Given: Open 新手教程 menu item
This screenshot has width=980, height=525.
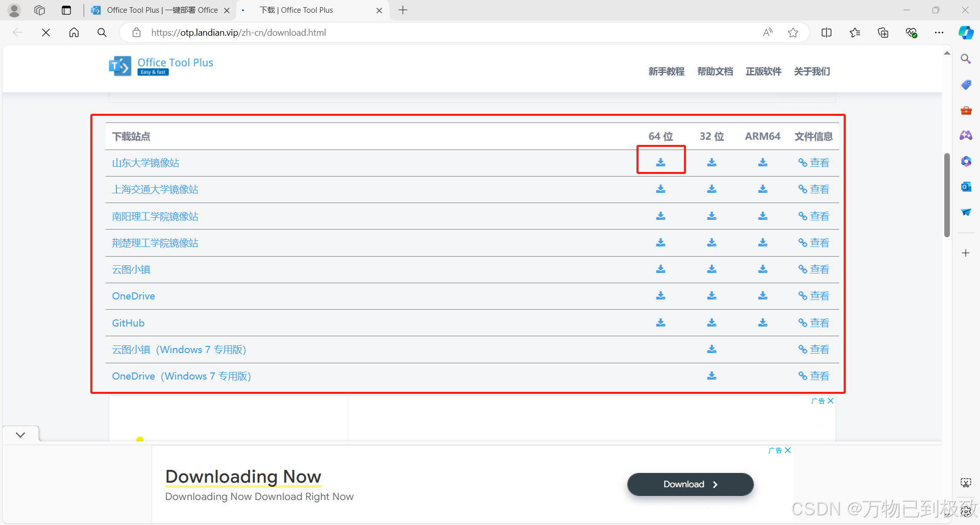Looking at the screenshot, I should (x=666, y=71).
